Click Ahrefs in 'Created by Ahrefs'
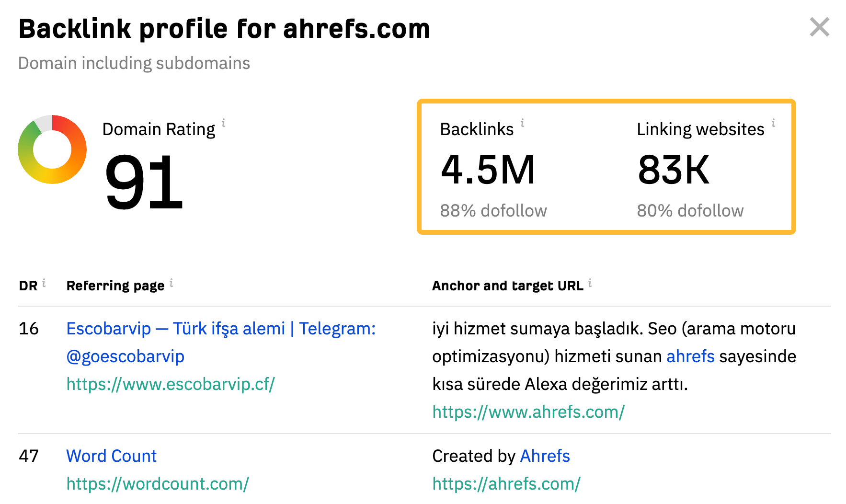The image size is (846, 504). click(545, 456)
